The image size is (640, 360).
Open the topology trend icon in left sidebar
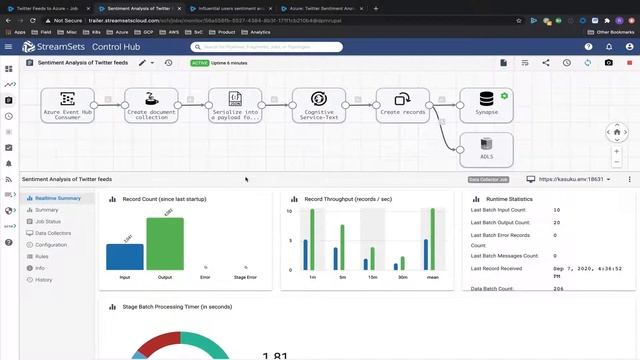pos(9,84)
